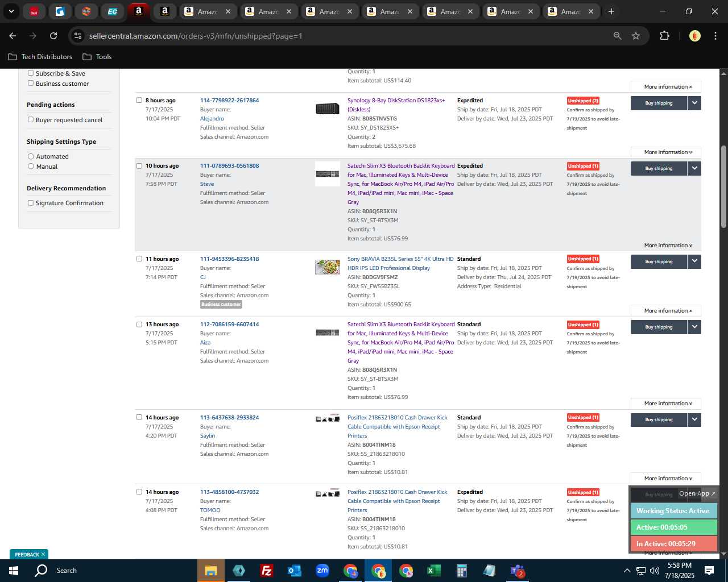Open Zoom from taskbar
The height and width of the screenshot is (582, 728).
[x=322, y=571]
